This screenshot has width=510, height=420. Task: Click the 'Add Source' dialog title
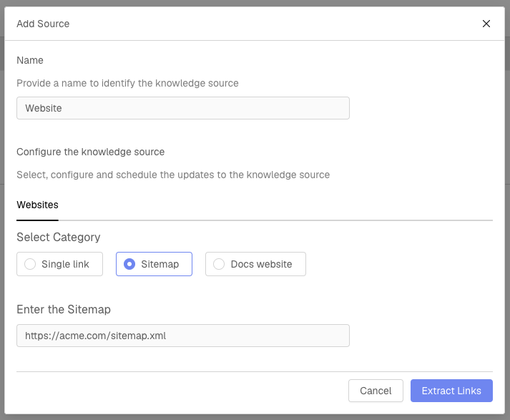(x=43, y=24)
